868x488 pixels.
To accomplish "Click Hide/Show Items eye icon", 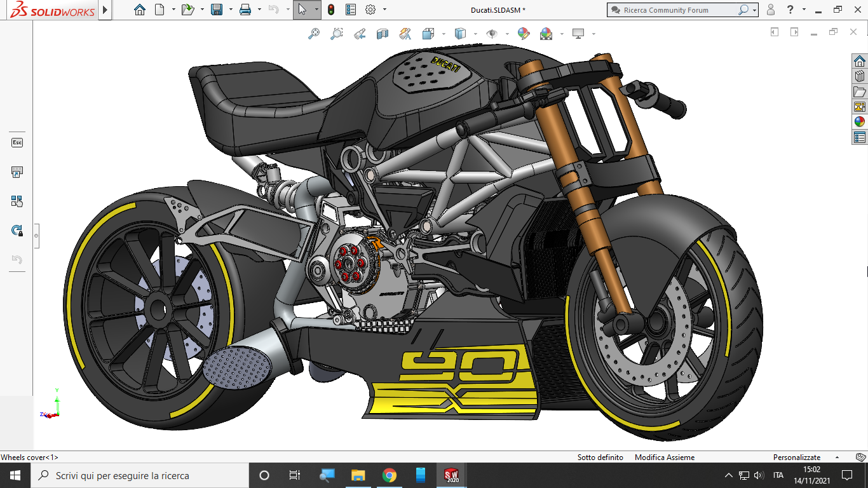I will click(x=492, y=34).
